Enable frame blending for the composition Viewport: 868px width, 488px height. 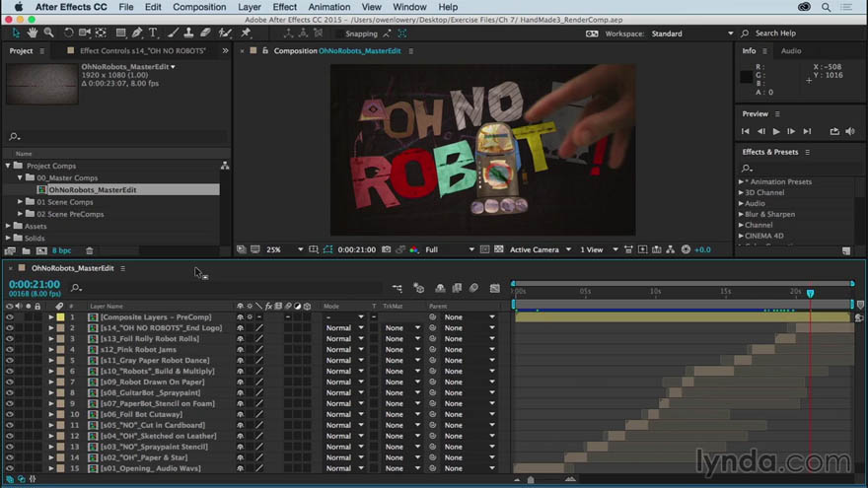tap(457, 288)
